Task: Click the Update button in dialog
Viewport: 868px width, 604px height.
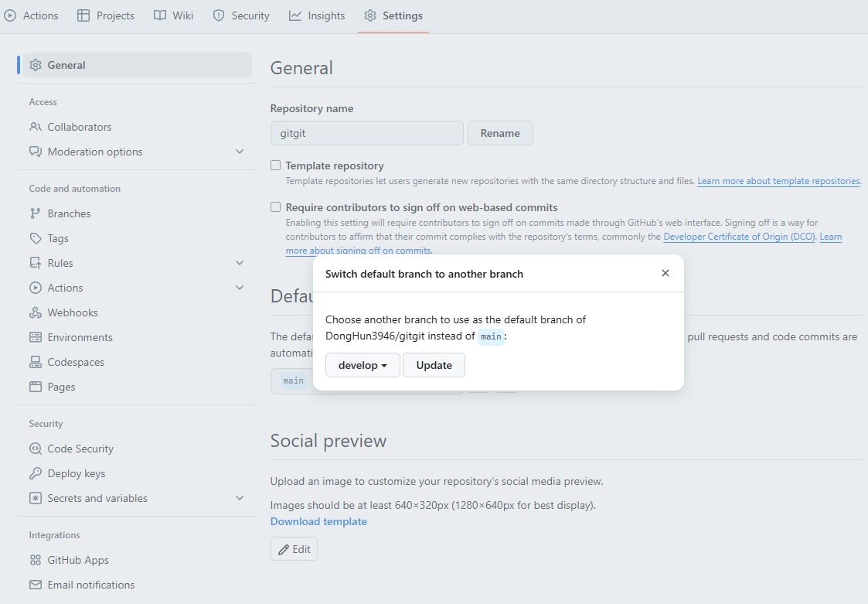Action: pos(434,365)
